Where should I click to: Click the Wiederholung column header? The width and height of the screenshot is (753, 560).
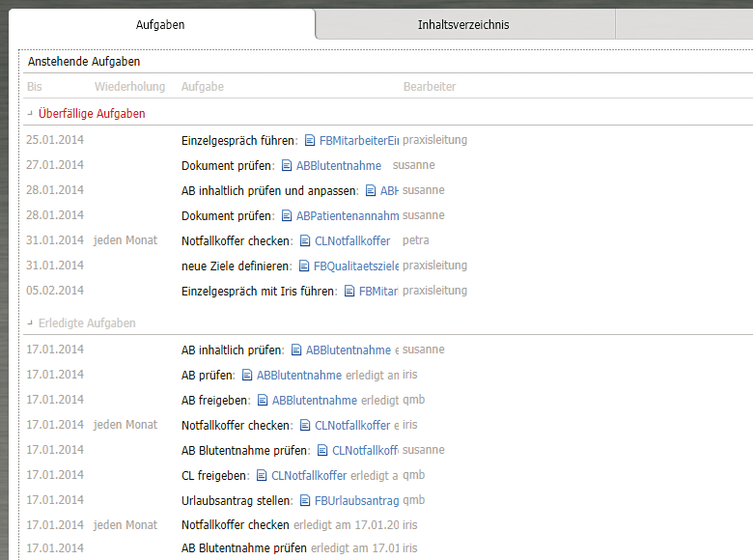(x=129, y=87)
